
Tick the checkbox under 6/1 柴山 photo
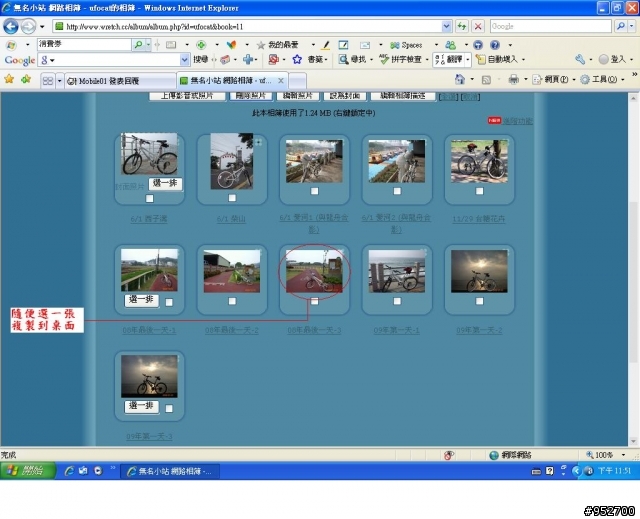232,198
